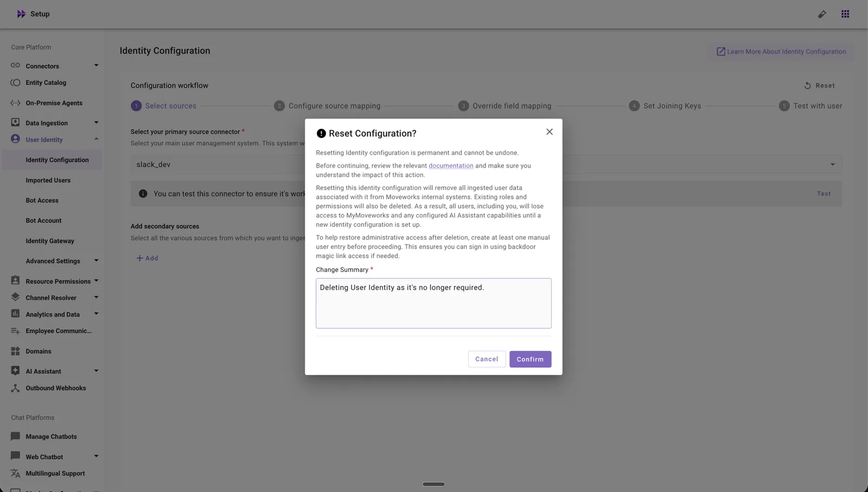The width and height of the screenshot is (868, 492).
Task: Add a secondary source
Action: [147, 258]
